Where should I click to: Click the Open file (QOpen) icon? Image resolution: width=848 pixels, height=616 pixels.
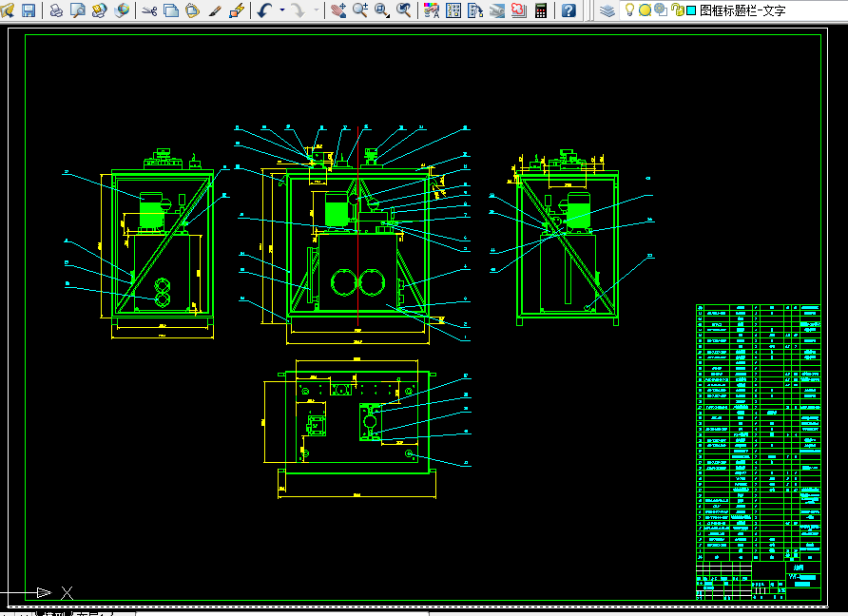(7, 10)
